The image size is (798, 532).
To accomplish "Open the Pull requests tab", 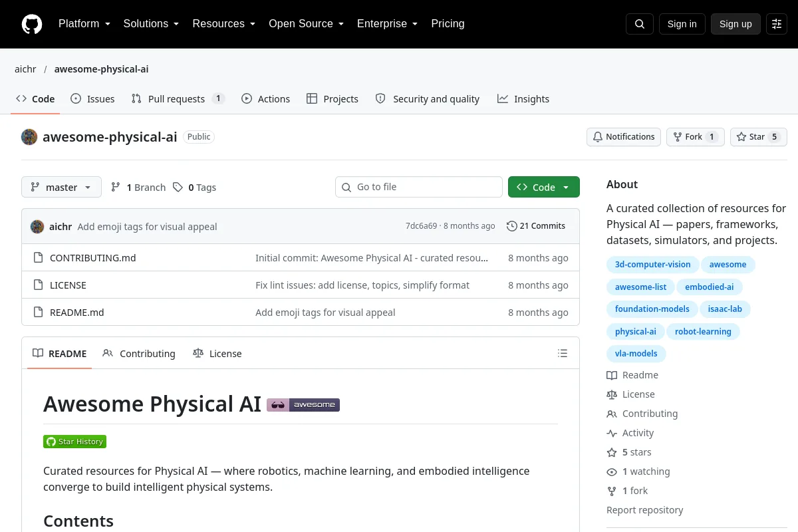I will (178, 99).
